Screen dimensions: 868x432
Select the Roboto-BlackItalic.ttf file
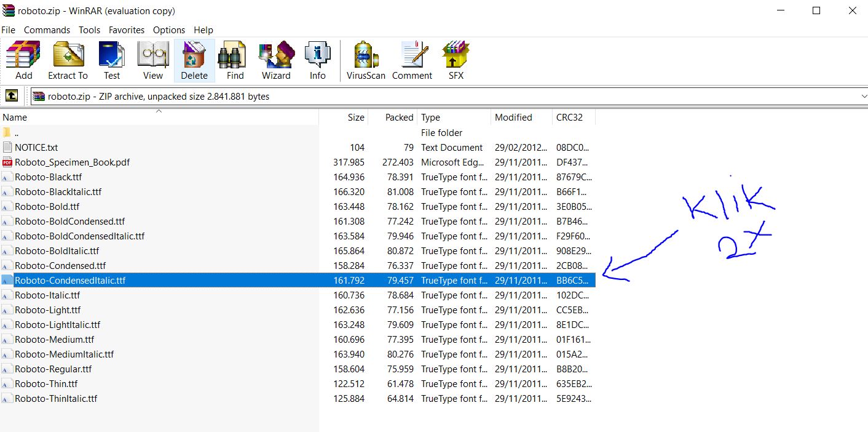tap(58, 192)
